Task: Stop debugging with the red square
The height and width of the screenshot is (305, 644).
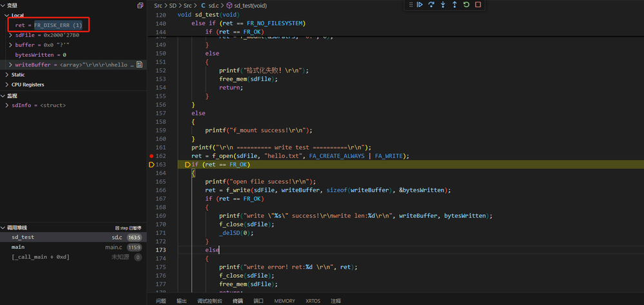Action: tap(478, 5)
